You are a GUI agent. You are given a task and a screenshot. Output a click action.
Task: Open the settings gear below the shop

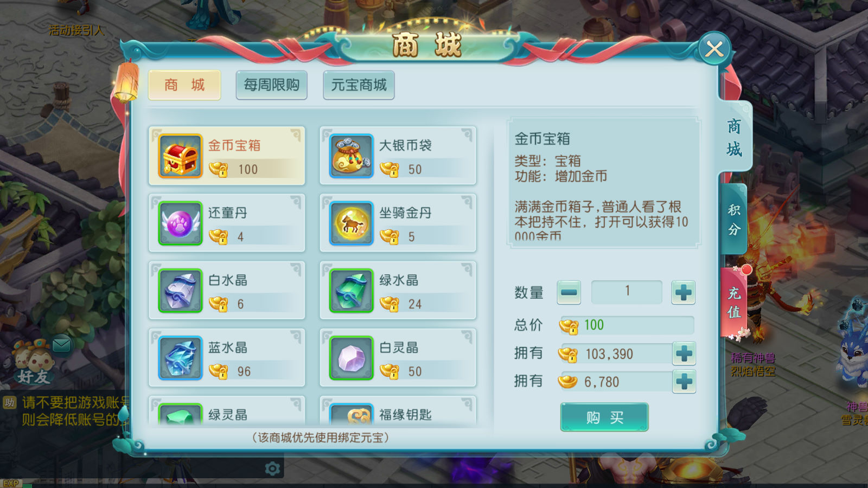272,468
